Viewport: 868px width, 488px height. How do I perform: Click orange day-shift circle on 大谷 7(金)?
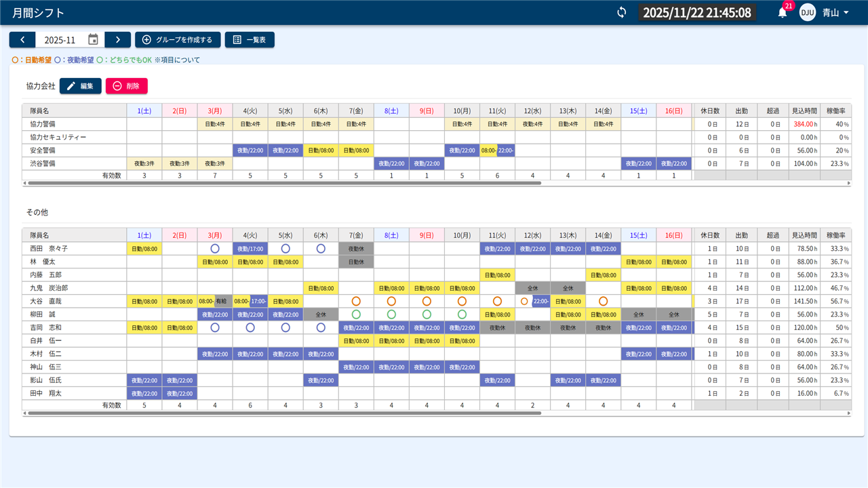[356, 301]
